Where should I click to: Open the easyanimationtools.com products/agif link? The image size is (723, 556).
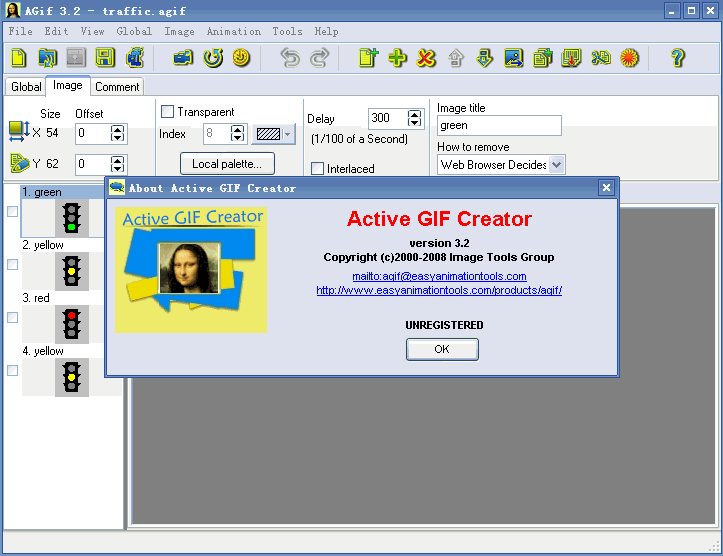tap(439, 290)
